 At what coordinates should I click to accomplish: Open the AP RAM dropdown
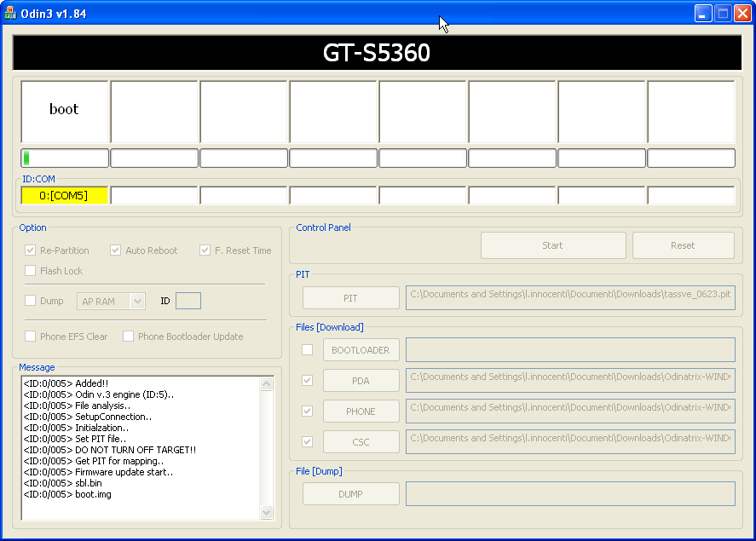pyautogui.click(x=136, y=301)
